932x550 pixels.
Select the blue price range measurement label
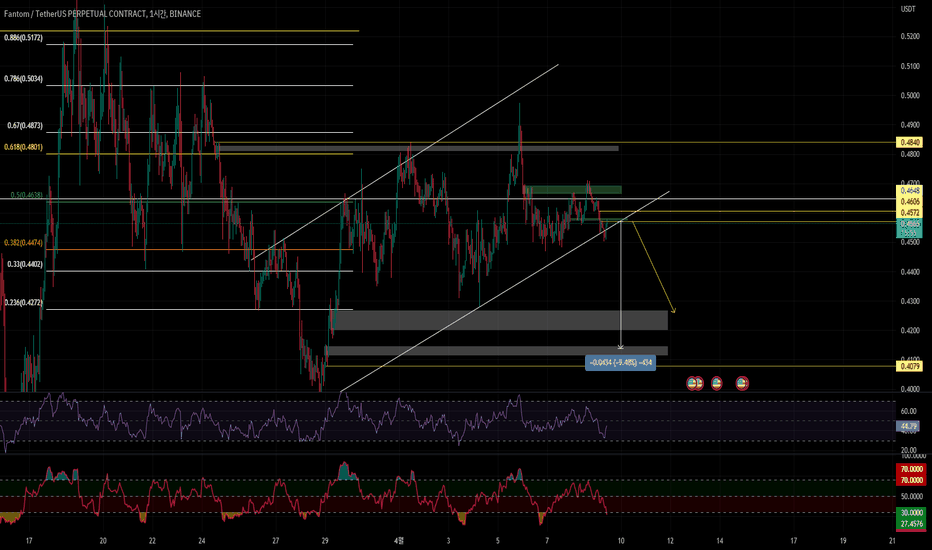[x=621, y=363]
